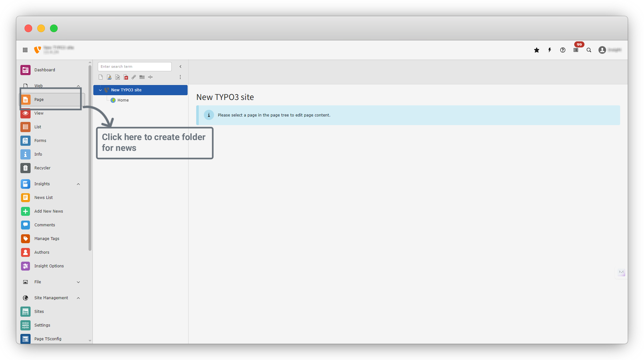
Task: Collapse the Insights module group
Action: 78,184
